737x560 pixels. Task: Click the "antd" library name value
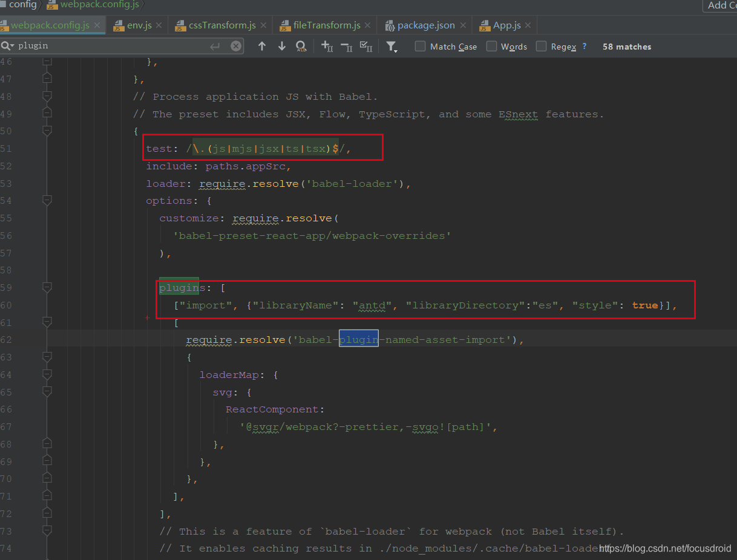373,305
